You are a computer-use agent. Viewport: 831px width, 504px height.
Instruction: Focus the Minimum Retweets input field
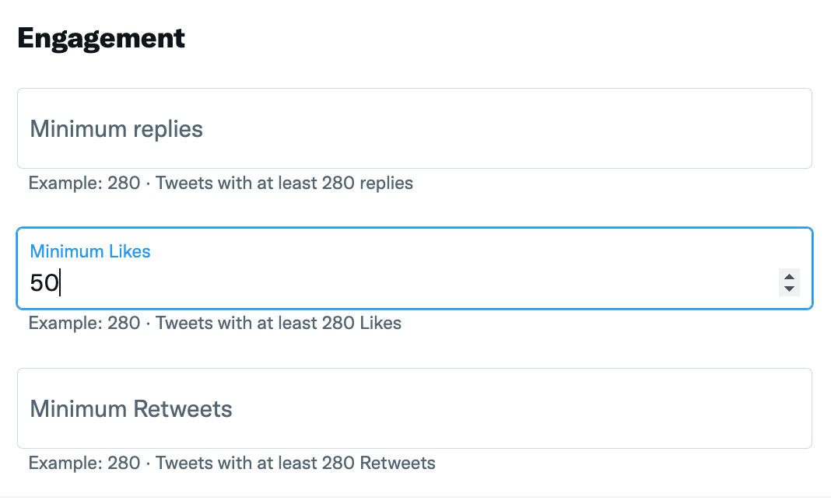[x=415, y=408]
